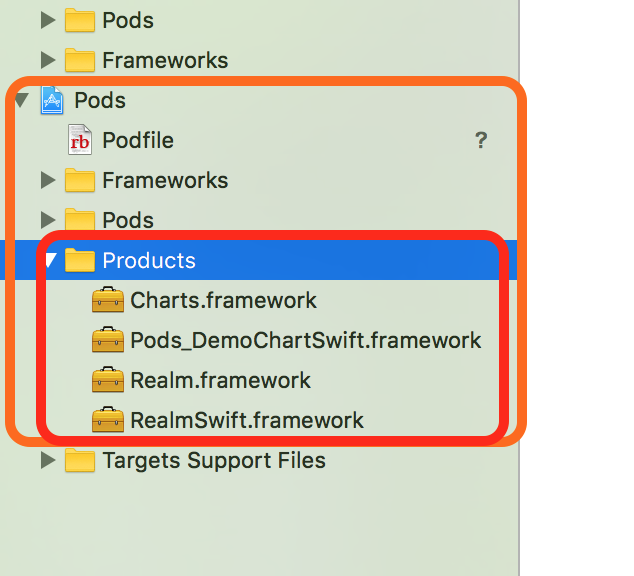Click the Podfile ruby file icon
Screen dimensions: 634x576
coord(80,140)
